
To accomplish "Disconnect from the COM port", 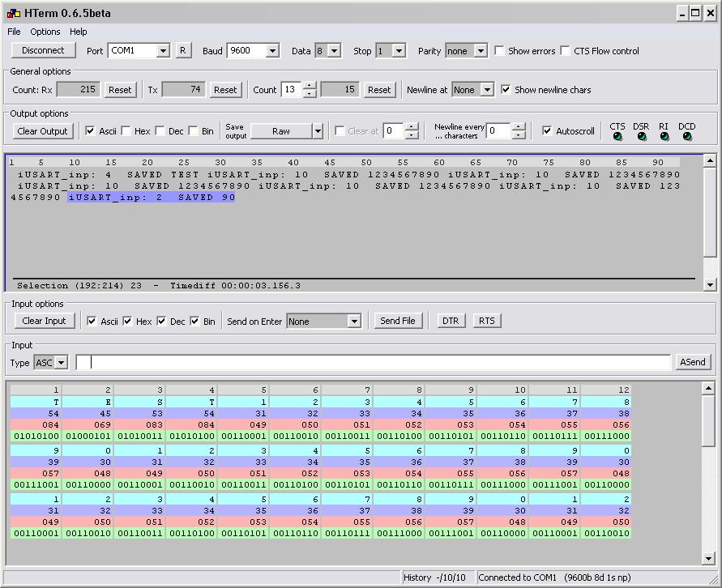I will (x=43, y=50).
